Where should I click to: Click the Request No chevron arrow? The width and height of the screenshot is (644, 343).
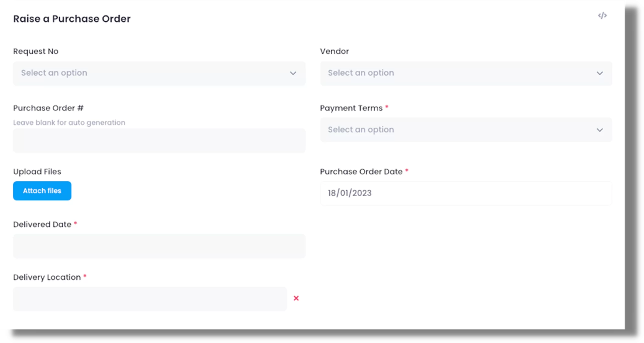click(293, 73)
